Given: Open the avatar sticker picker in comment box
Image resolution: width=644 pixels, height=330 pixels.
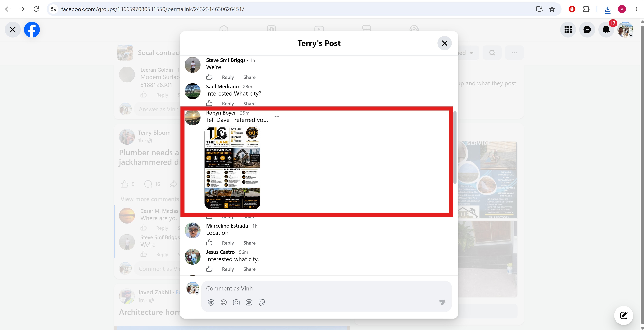Looking at the screenshot, I should point(211,303).
